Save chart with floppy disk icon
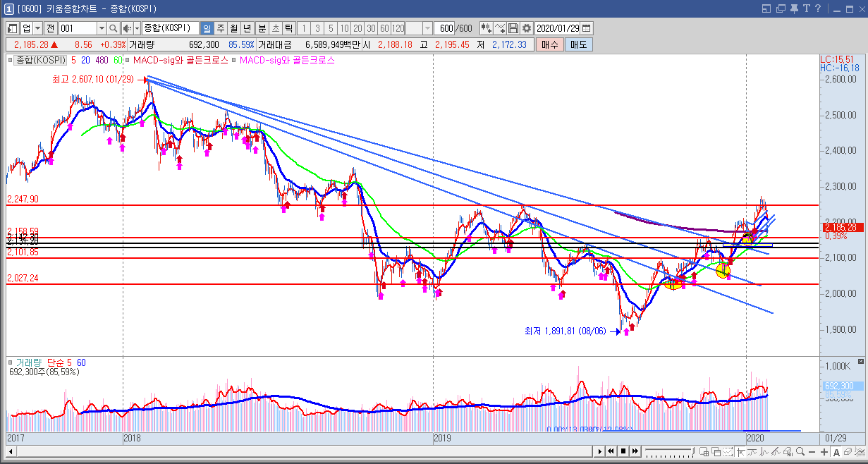Image resolution: width=868 pixels, height=464 pixels. 513,28
